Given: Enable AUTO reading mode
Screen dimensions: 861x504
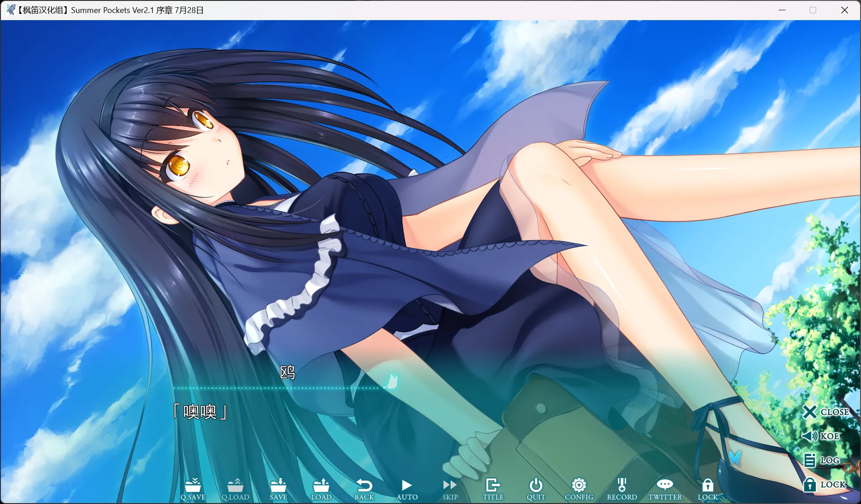Looking at the screenshot, I should click(407, 488).
